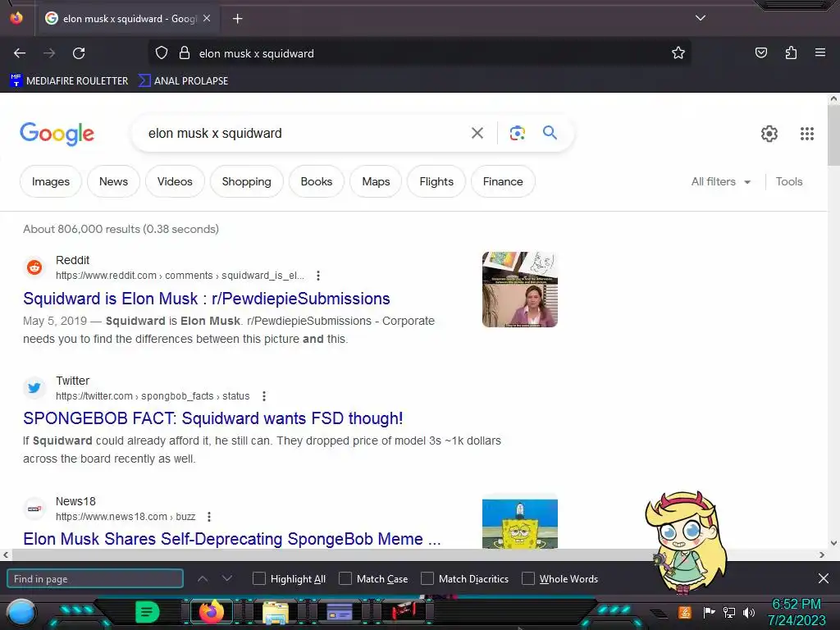Open a new tab with the plus icon

click(x=237, y=19)
